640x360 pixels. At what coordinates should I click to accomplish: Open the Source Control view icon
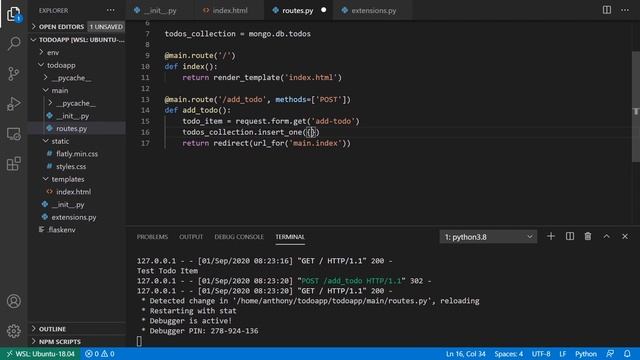[x=13, y=73]
